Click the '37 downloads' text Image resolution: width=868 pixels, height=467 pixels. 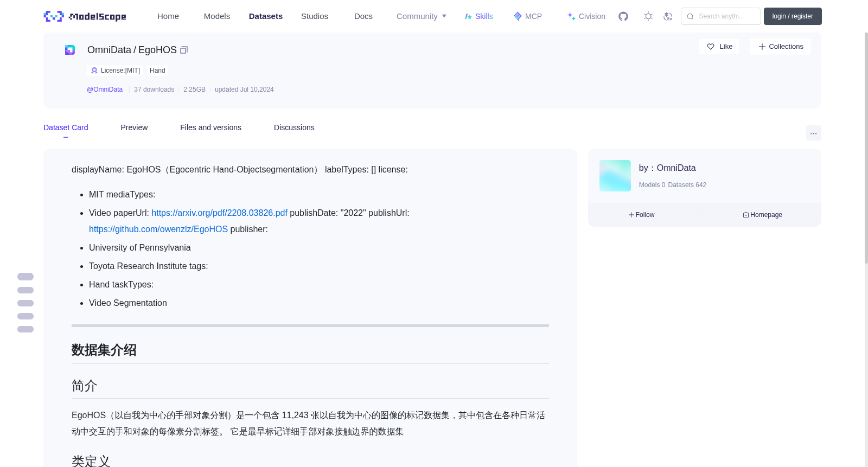tap(154, 89)
